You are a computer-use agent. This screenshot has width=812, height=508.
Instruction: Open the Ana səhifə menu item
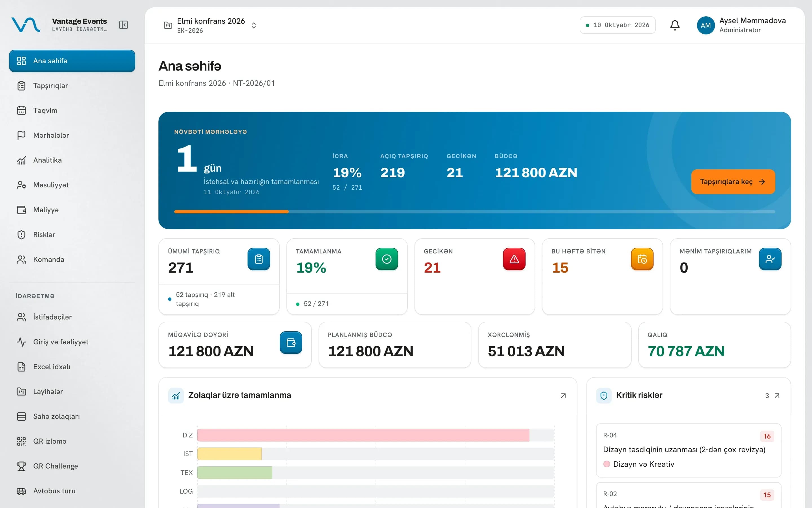click(x=72, y=61)
